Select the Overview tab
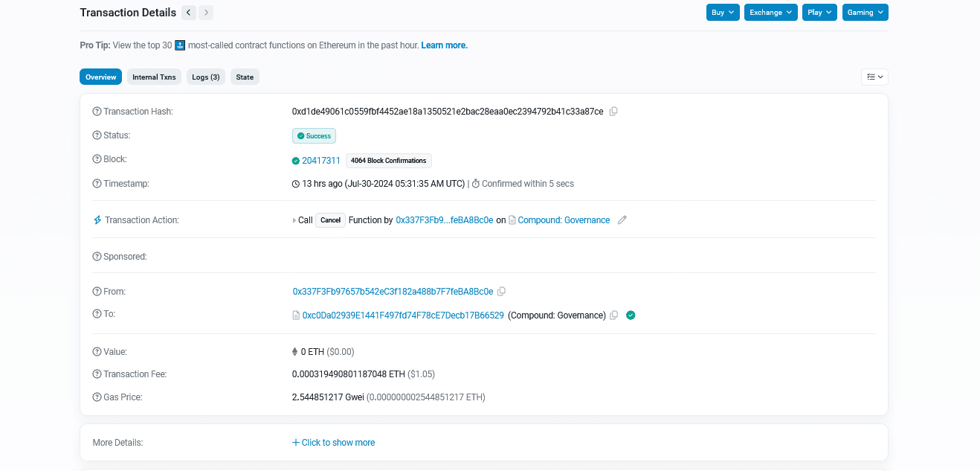 click(x=100, y=77)
